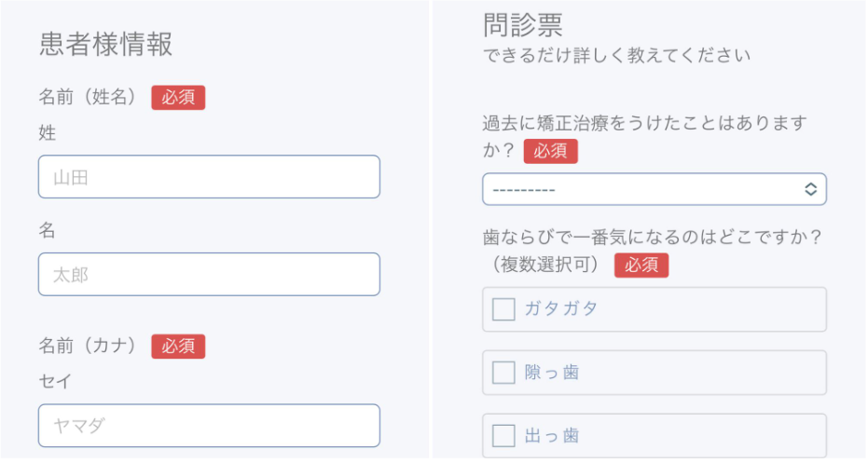Viewport: 868px width, 463px height.
Task: Focus the 姓 field with 山田 placeholder
Action: [x=209, y=177]
